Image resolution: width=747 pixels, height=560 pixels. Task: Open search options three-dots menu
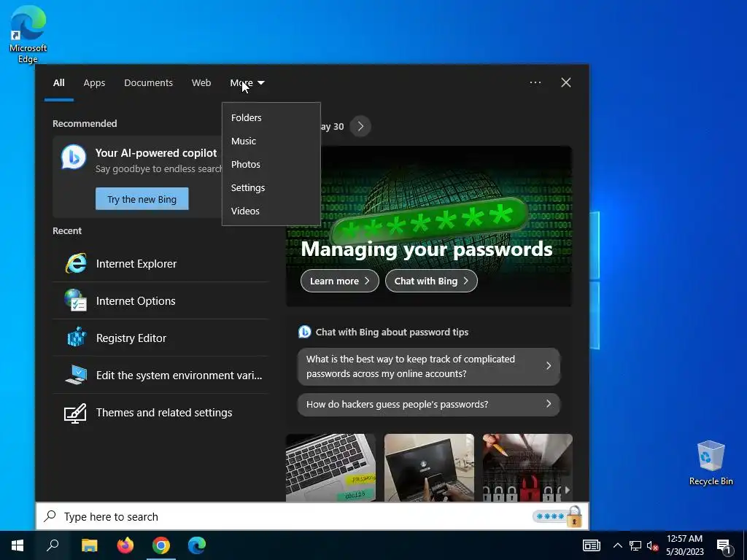(x=535, y=82)
